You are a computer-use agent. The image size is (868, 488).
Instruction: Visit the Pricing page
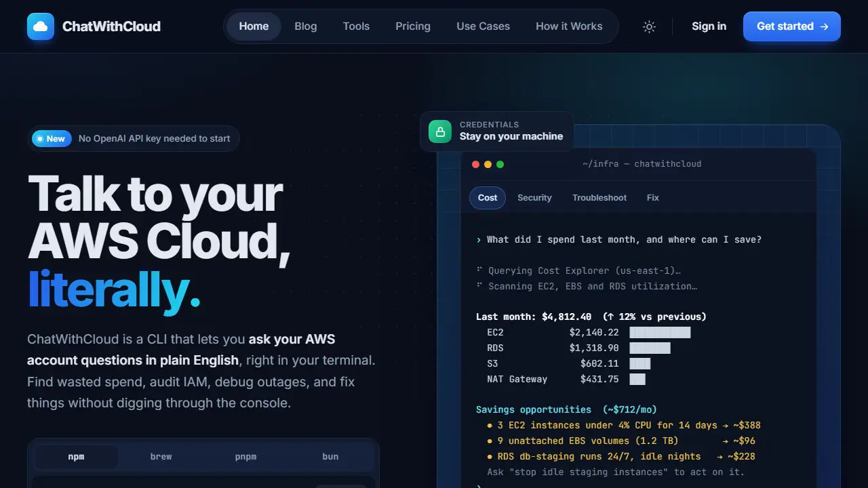413,26
